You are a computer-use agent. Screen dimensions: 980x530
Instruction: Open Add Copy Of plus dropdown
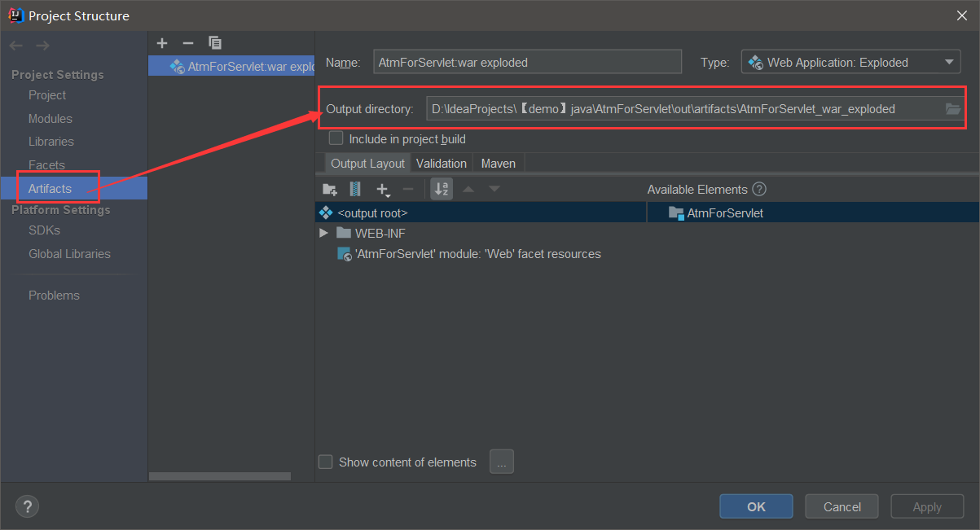383,190
